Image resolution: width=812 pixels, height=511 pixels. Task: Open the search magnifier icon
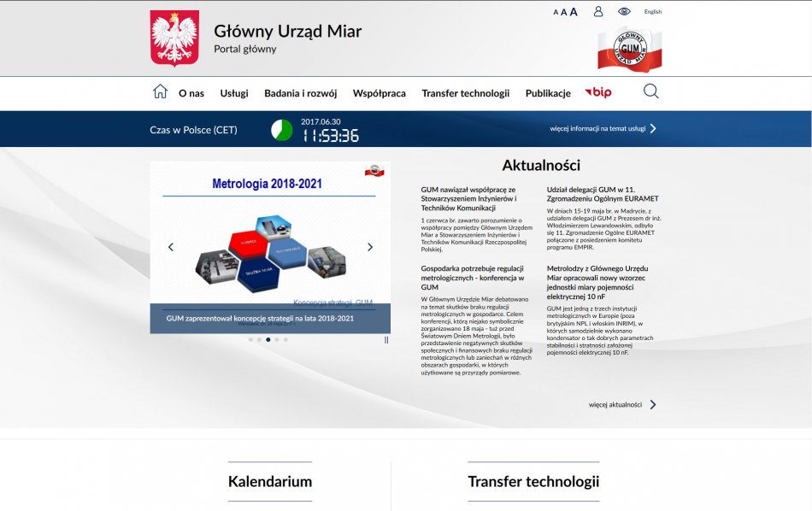click(650, 91)
